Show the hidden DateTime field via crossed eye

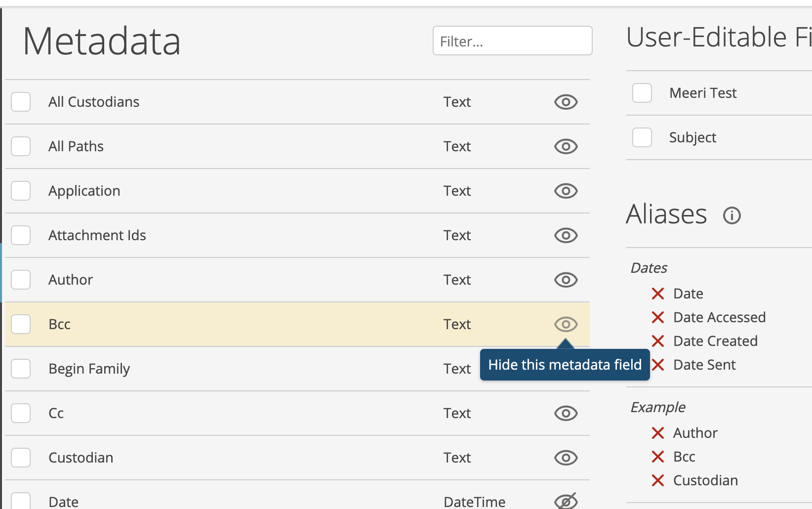click(x=566, y=501)
